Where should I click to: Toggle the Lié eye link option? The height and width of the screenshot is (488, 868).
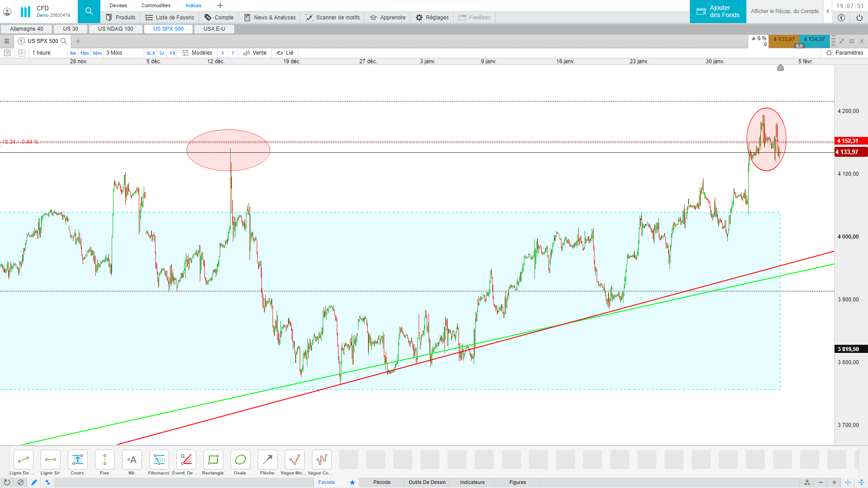285,53
